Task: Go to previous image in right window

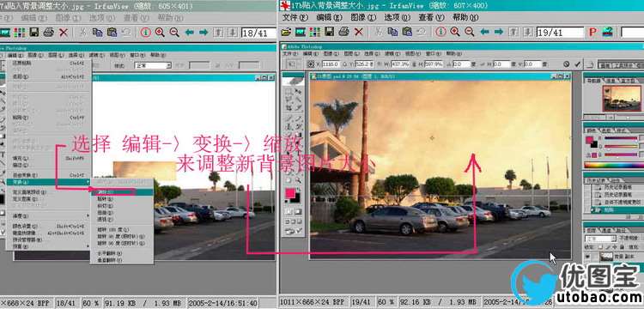Action: point(484,32)
